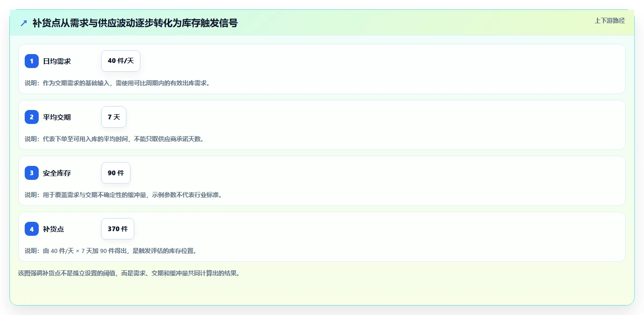Click the 补货点 description with 40 件/天 × 7 天
644x315 pixels.
pyautogui.click(x=111, y=251)
